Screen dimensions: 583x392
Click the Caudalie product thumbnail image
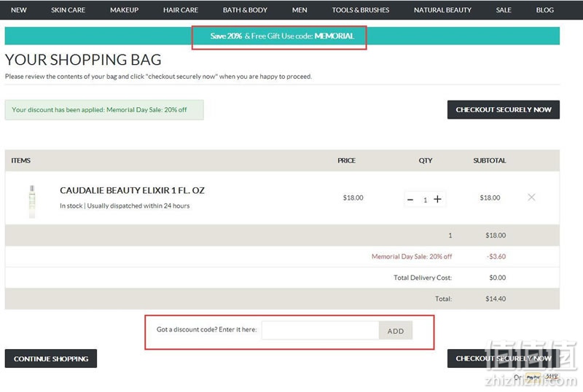32,201
